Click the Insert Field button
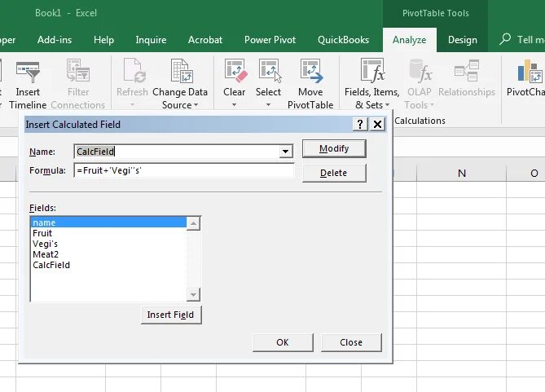545x392 pixels. [171, 315]
